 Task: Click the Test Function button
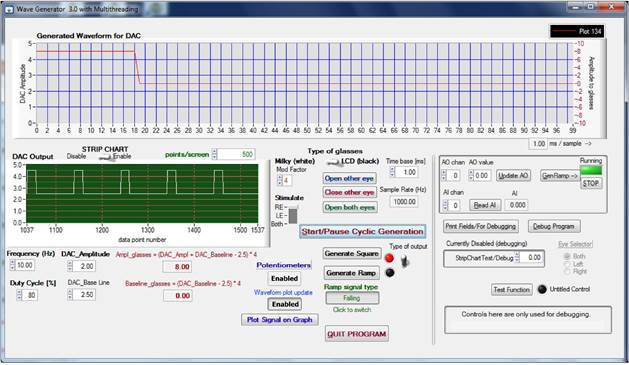click(x=511, y=289)
